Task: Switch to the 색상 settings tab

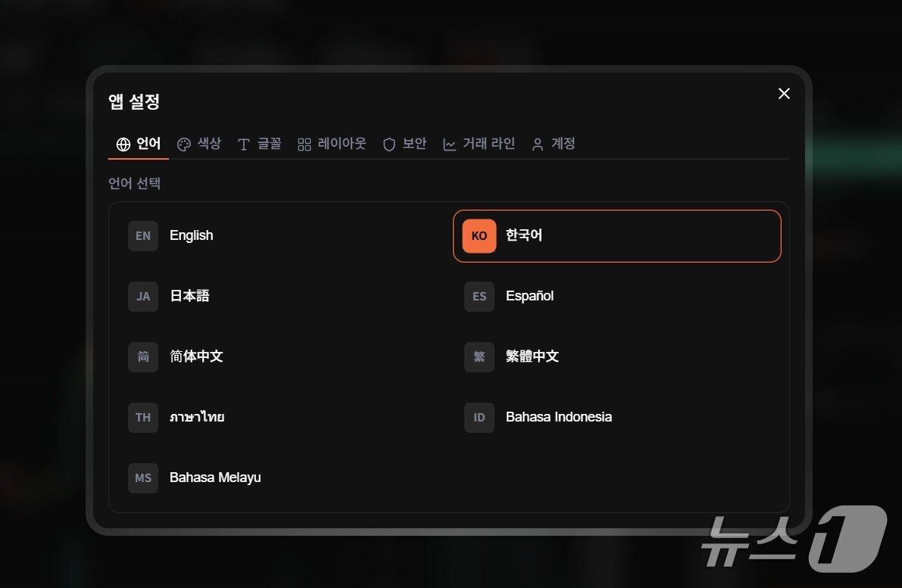Action: pos(199,143)
